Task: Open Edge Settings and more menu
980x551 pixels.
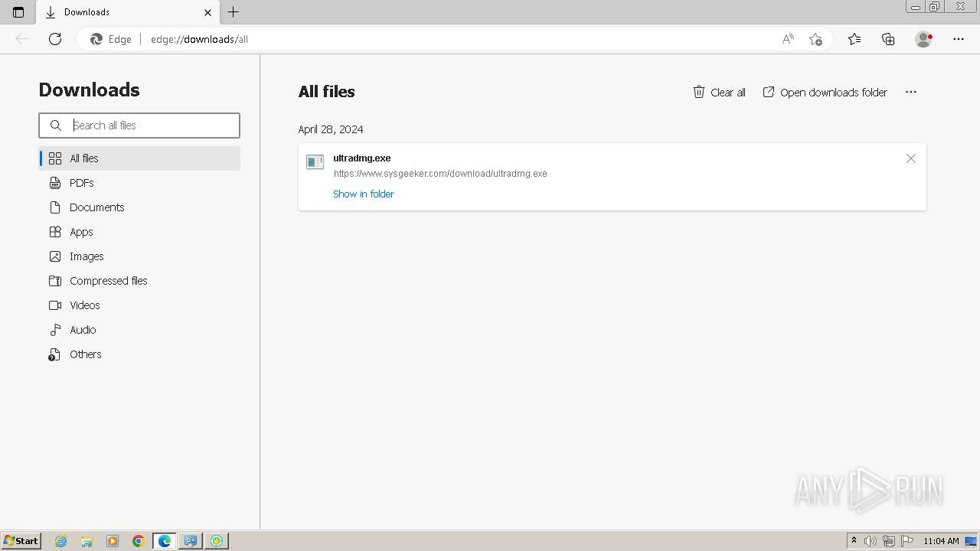Action: [959, 39]
